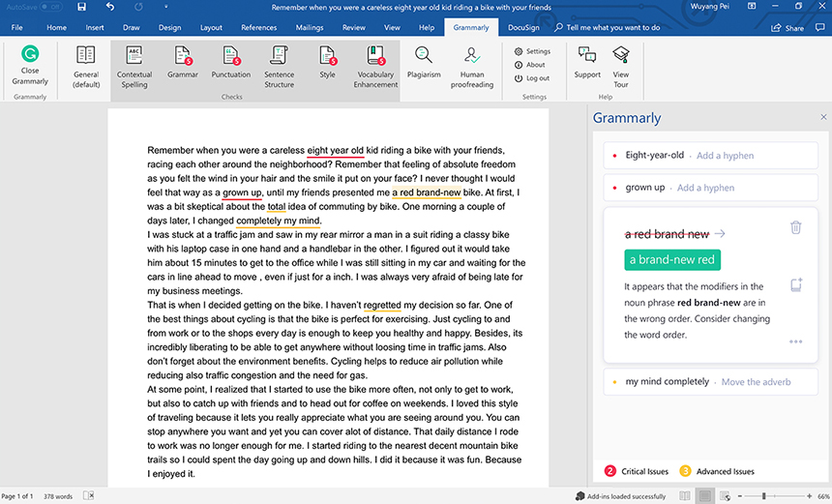
Task: Switch to the DocuSign tab
Action: coord(523,27)
